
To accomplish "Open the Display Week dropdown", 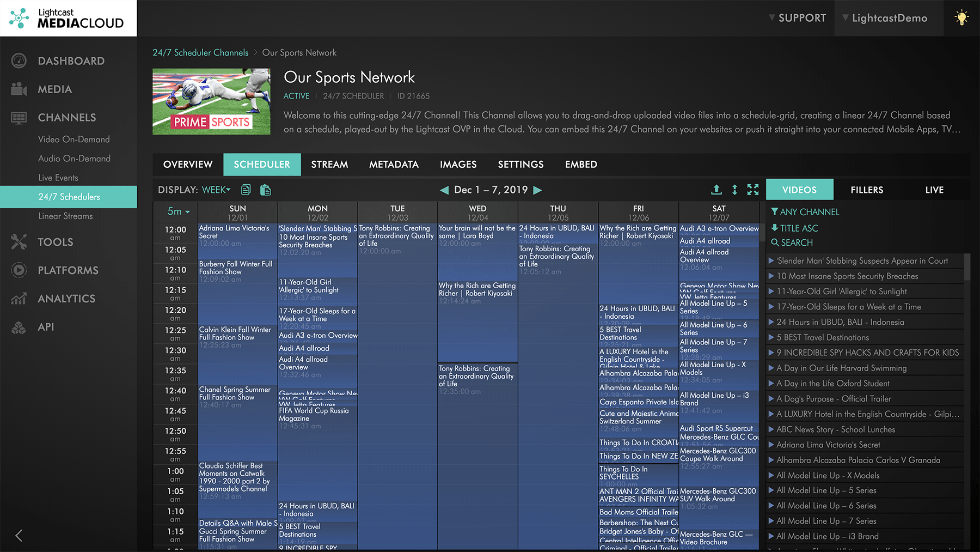I will 216,190.
